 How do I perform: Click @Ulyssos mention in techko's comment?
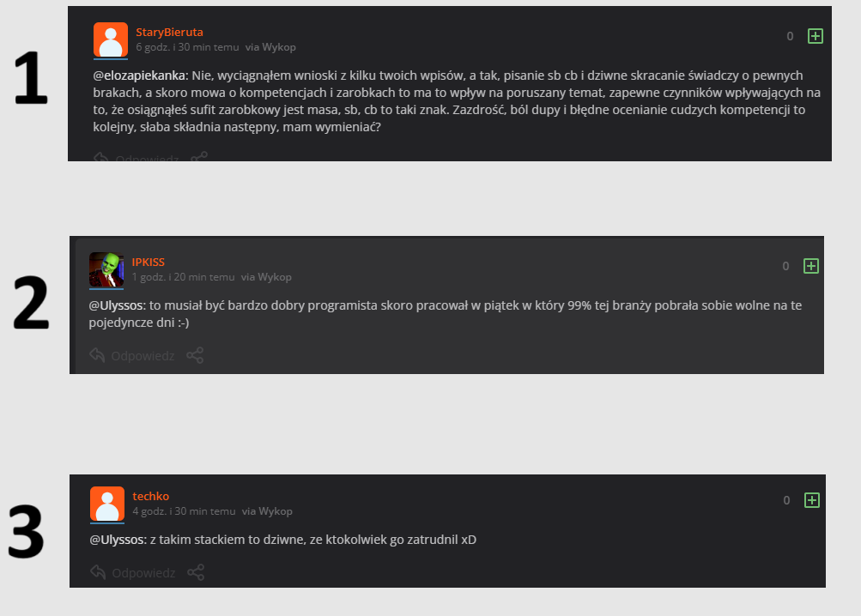tap(118, 540)
